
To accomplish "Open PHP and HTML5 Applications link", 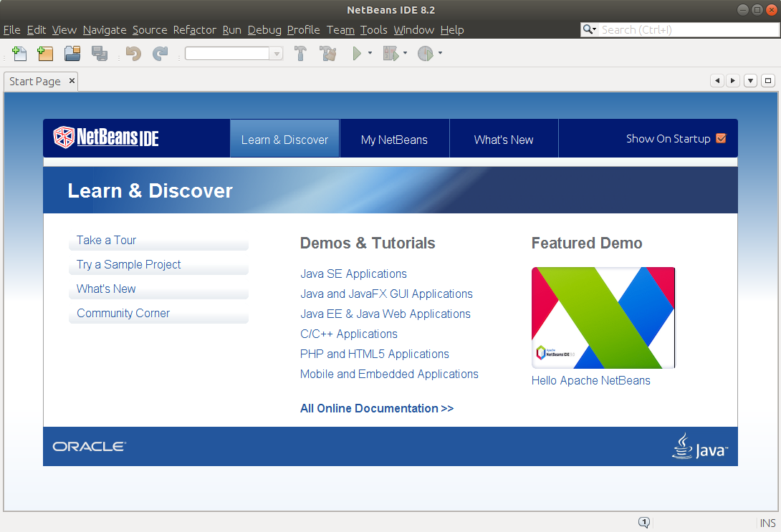I will [x=375, y=354].
